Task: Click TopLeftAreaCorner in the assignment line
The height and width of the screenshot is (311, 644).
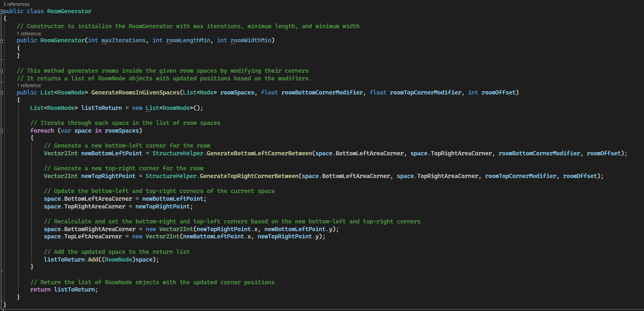Action: pyautogui.click(x=93, y=237)
